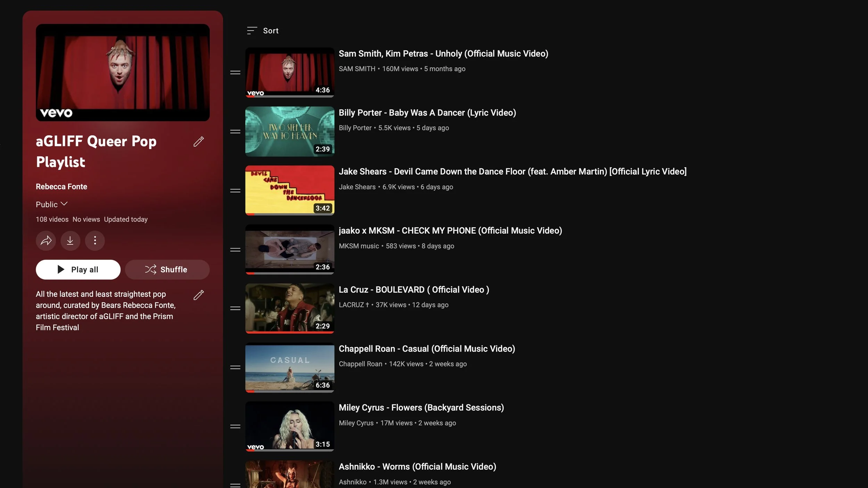Click drag handle beside La Cruz video
Viewport: 868px width, 488px height.
pos(235,309)
